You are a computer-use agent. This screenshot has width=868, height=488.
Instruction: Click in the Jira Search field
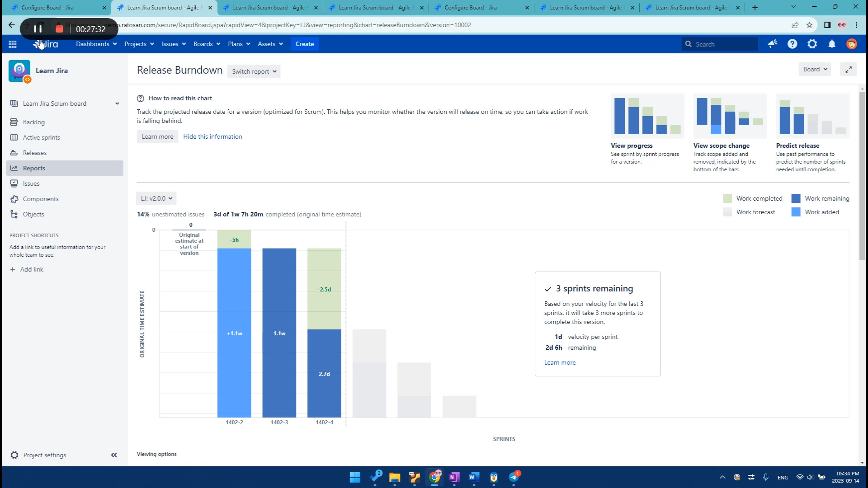click(x=720, y=44)
